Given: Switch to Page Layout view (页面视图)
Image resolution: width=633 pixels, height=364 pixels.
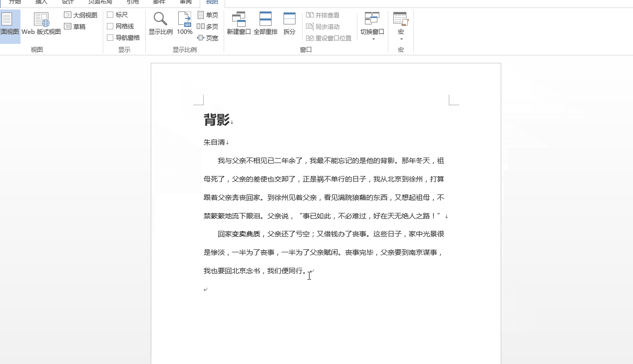Looking at the screenshot, I should [9, 26].
